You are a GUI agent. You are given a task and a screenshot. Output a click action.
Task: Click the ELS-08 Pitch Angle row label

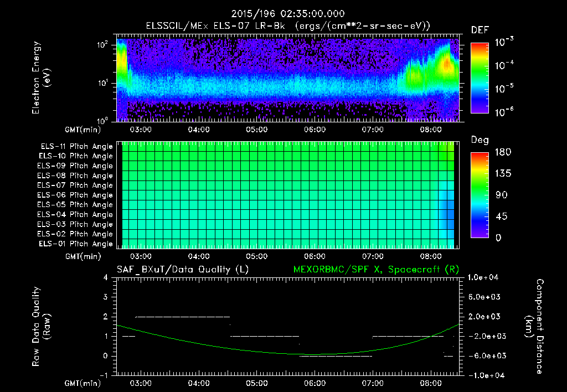pyautogui.click(x=75, y=176)
